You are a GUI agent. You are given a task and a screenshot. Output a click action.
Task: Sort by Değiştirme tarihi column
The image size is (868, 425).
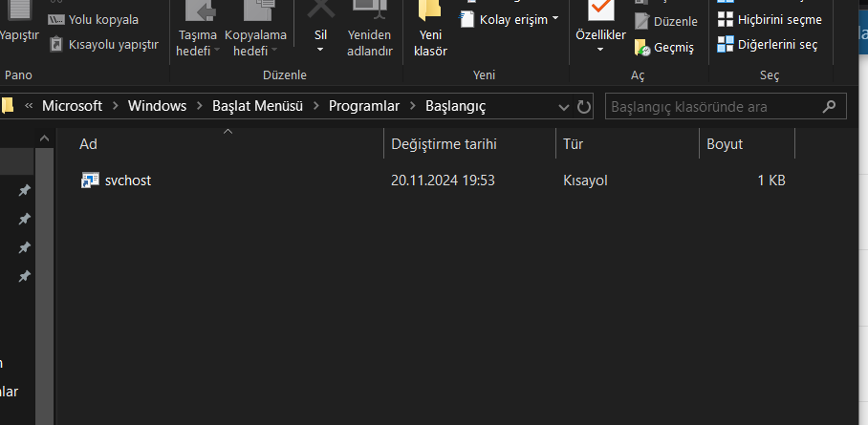click(x=469, y=144)
